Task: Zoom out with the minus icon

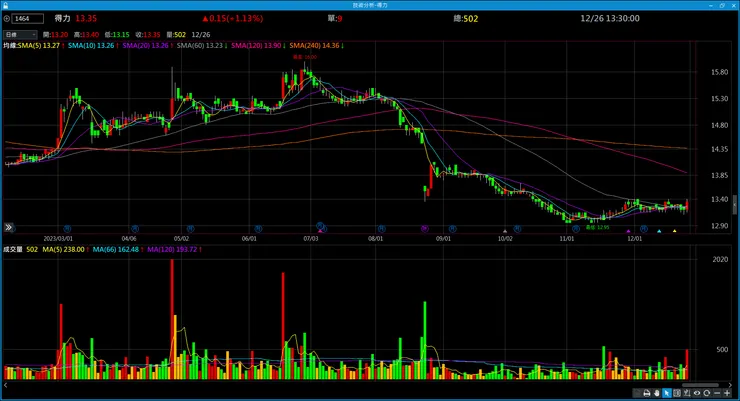Action: coord(716,393)
